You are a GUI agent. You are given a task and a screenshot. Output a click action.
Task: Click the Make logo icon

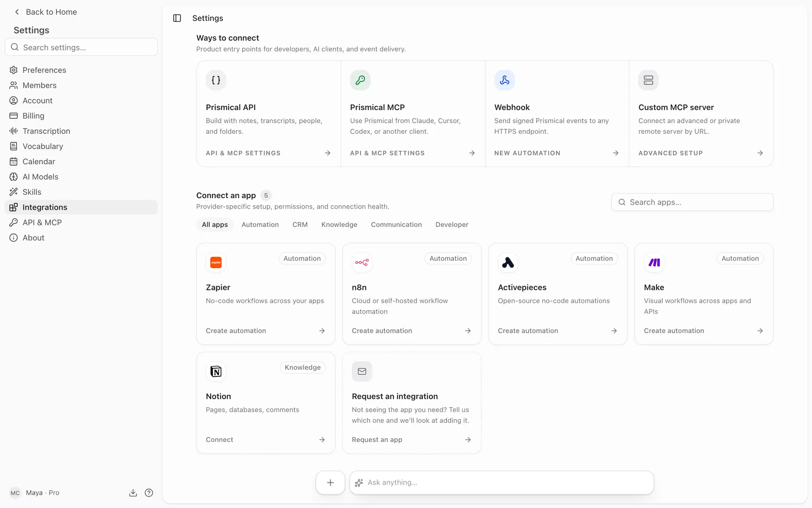coord(654,262)
